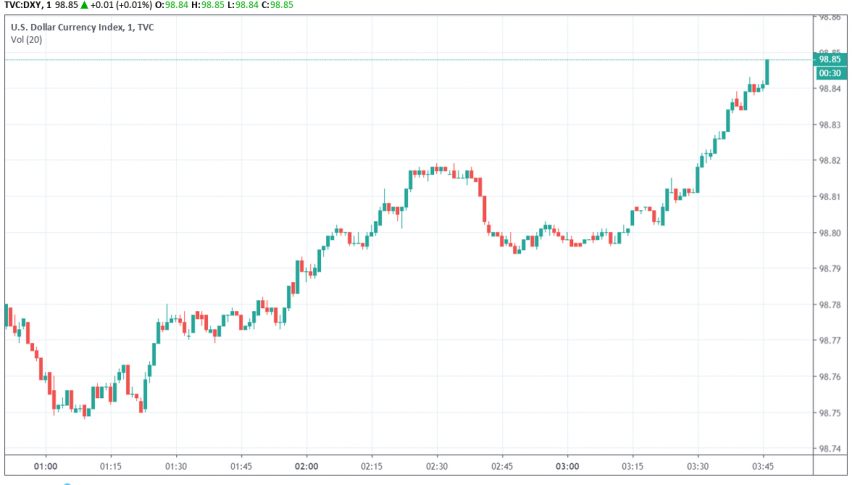Click the 98.78 price axis label
Screen dimensions: 852x485
point(830,305)
